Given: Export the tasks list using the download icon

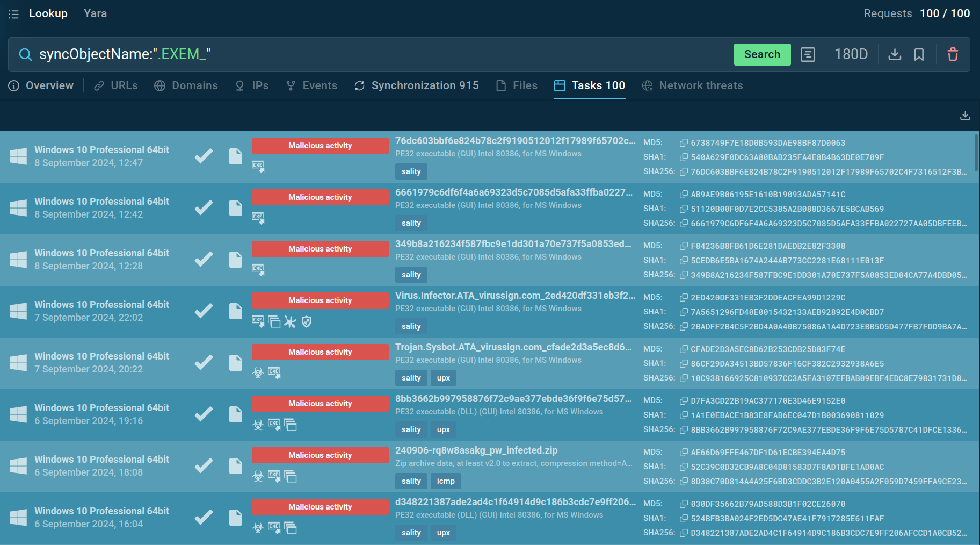Looking at the screenshot, I should (965, 116).
